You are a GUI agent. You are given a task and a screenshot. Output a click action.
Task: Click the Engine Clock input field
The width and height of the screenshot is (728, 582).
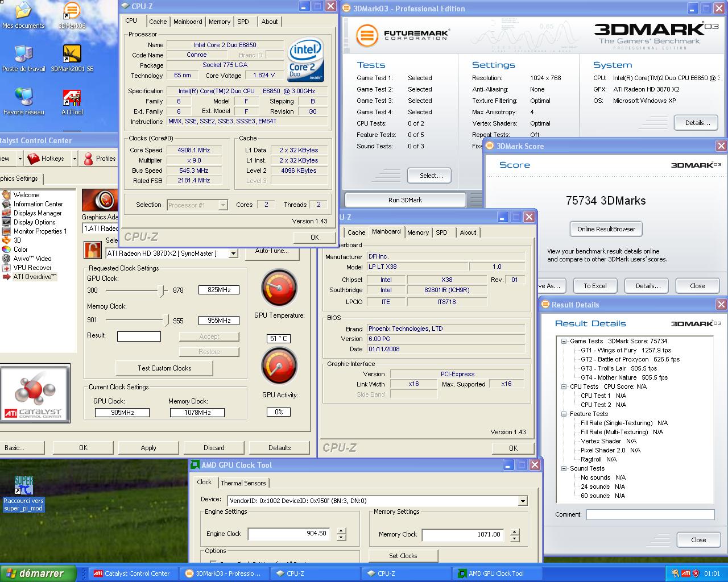click(289, 534)
